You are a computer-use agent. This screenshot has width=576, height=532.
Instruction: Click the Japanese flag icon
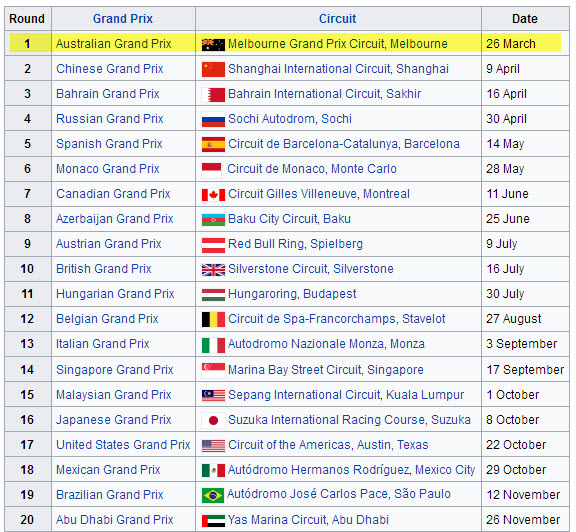click(x=213, y=420)
